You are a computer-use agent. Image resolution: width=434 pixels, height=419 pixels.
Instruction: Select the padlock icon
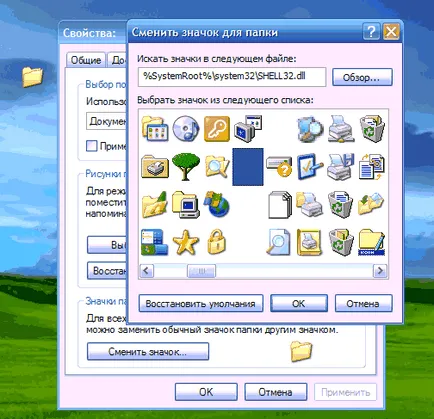click(x=217, y=242)
